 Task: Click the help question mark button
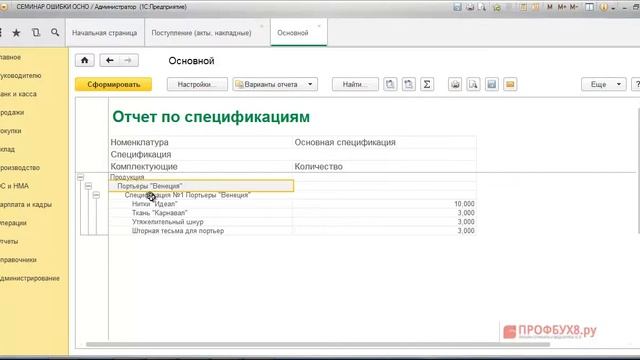coord(636,84)
